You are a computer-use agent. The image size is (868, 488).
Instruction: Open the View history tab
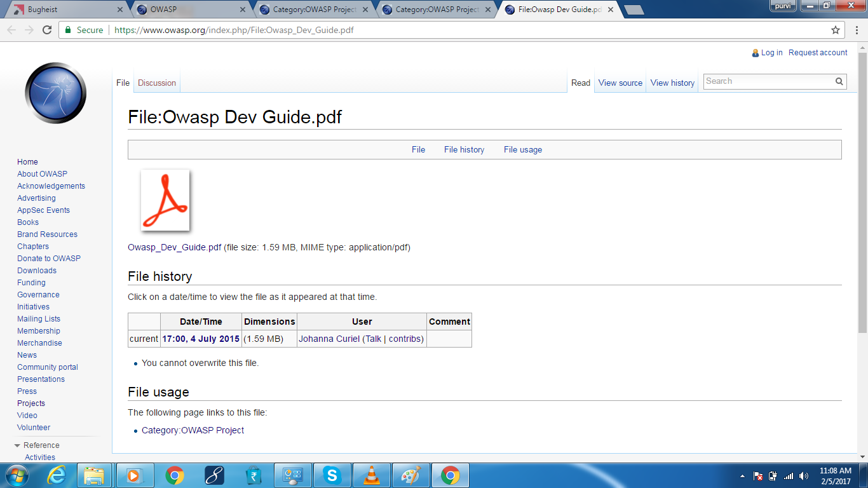[x=672, y=83]
